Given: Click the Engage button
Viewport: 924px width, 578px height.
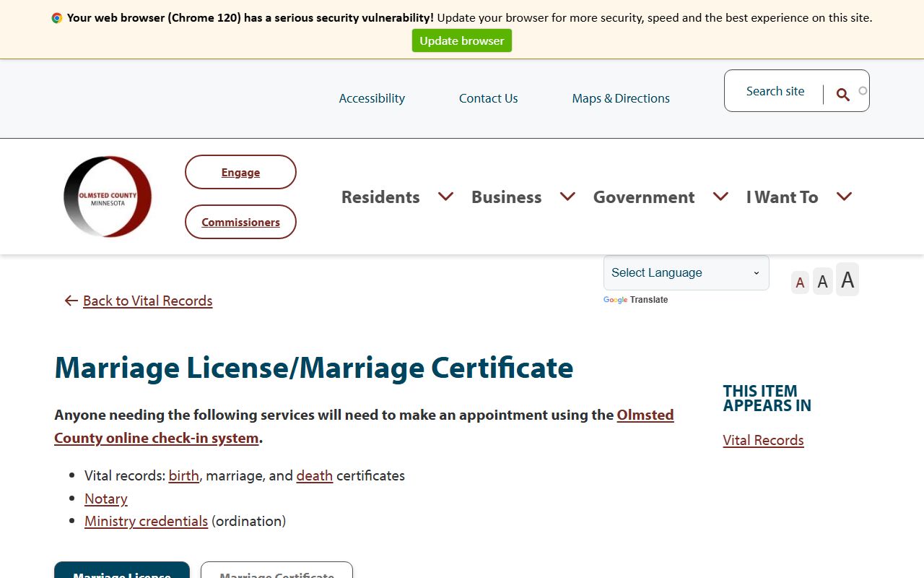Looking at the screenshot, I should pos(240,172).
